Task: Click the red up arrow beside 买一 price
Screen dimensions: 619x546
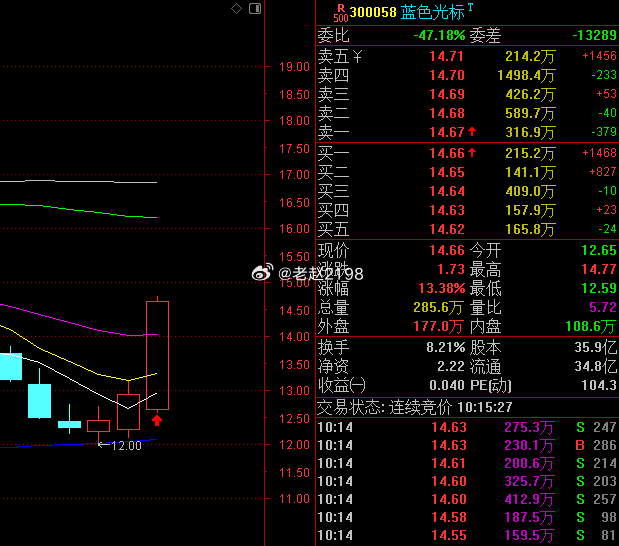Action: [472, 152]
